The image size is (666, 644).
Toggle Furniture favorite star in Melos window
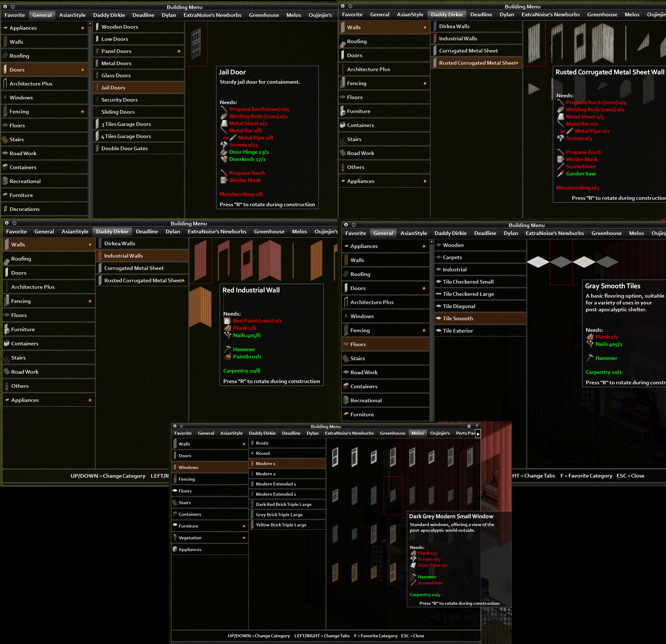244,526
